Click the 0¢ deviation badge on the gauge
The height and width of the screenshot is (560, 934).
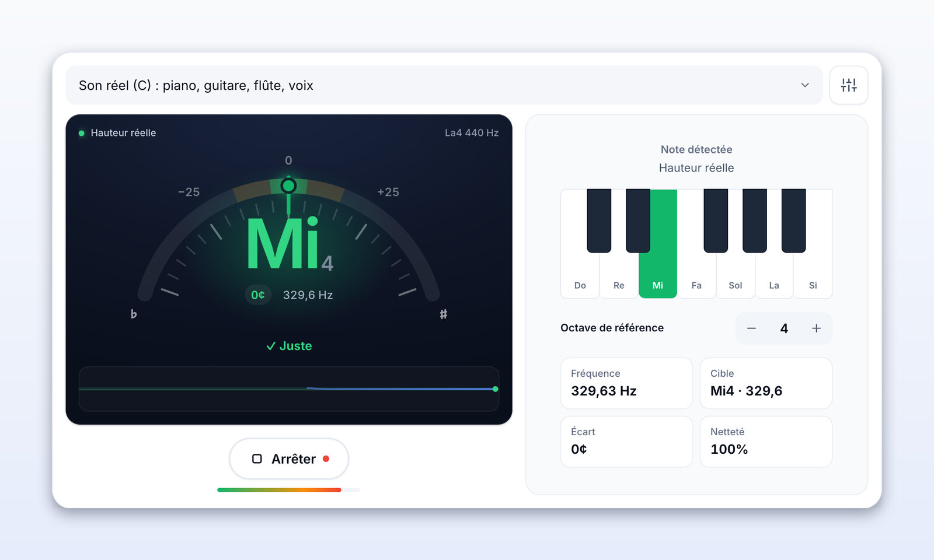click(258, 295)
